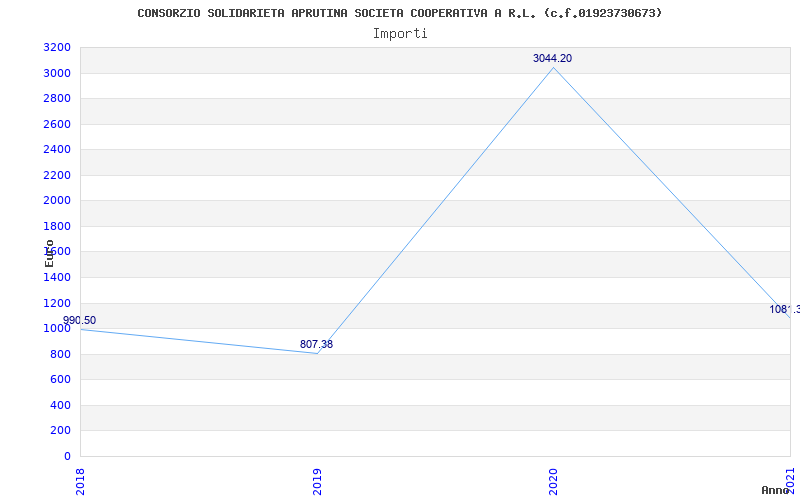Click the 600 y-axis tick label
This screenshot has width=800, height=500.
point(60,380)
